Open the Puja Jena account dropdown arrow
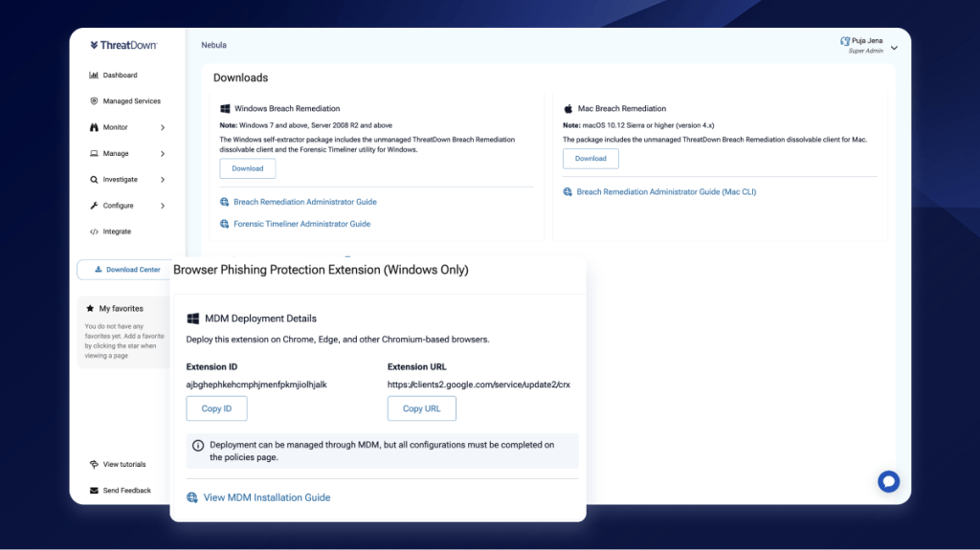Image resolution: width=980 pixels, height=550 pixels. [x=895, y=48]
